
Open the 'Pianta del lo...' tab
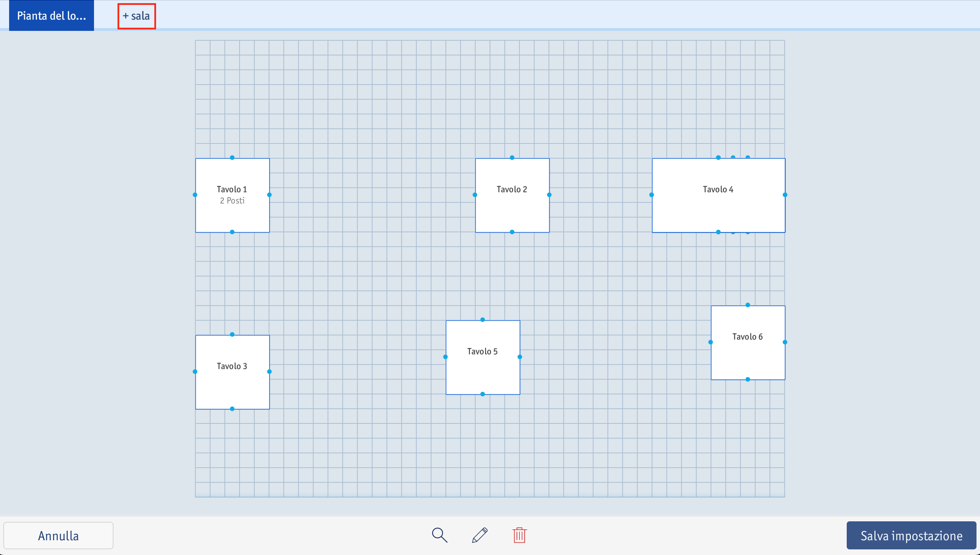52,16
